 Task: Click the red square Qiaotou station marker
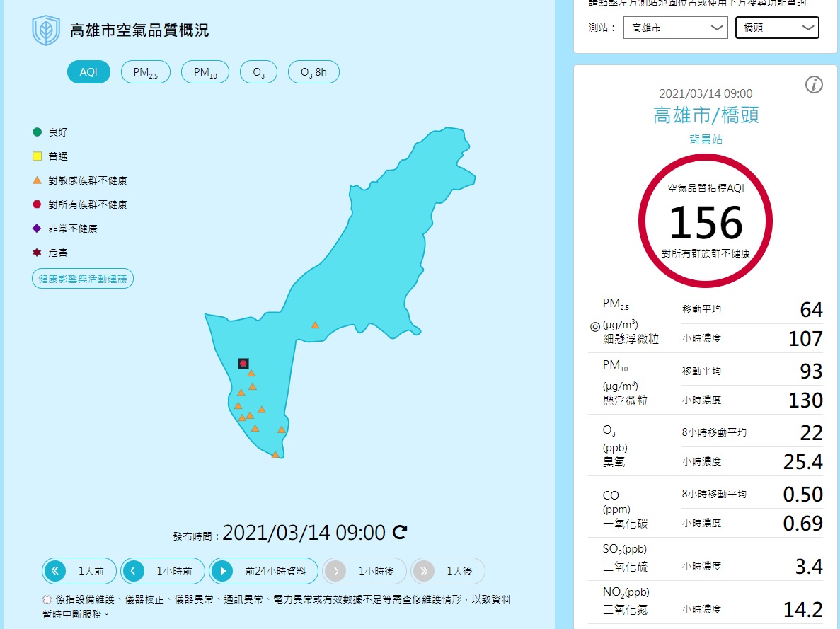click(x=243, y=363)
